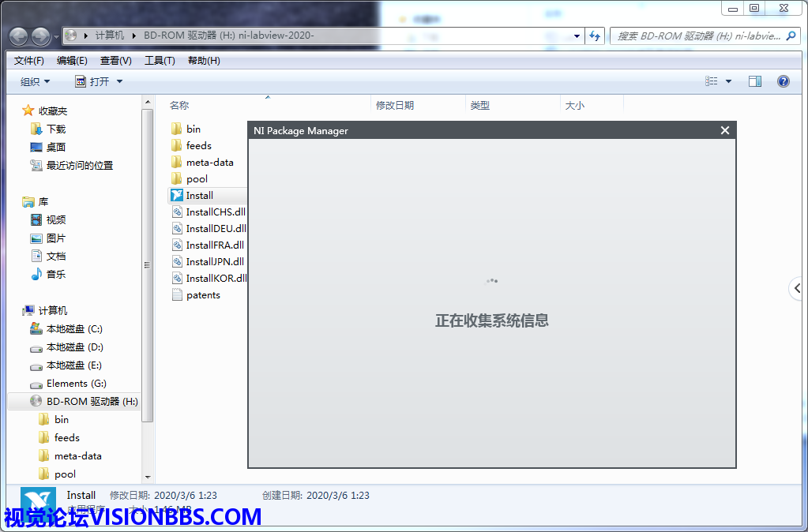The image size is (808, 532).
Task: Toggle the preview pane icon
Action: coord(754,81)
